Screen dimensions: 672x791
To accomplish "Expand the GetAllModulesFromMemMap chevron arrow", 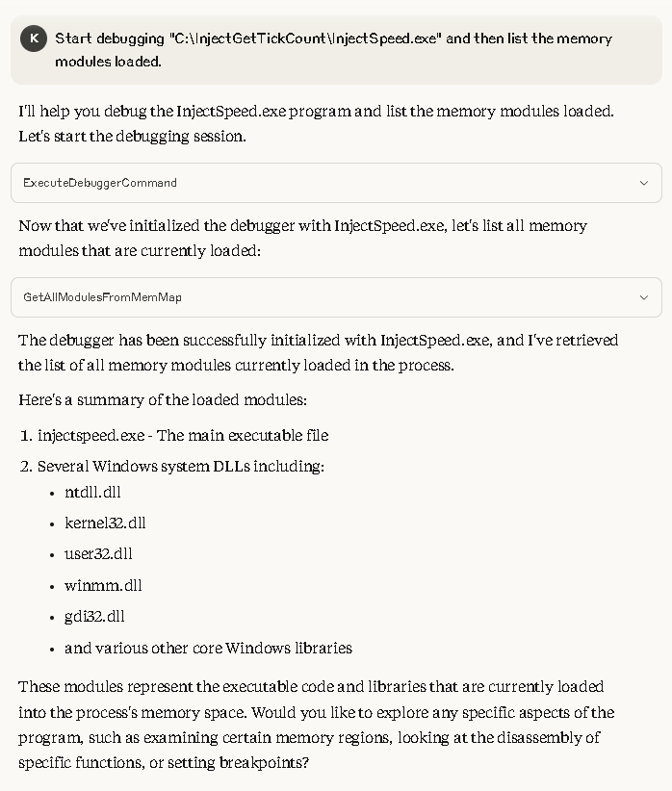I will [644, 297].
